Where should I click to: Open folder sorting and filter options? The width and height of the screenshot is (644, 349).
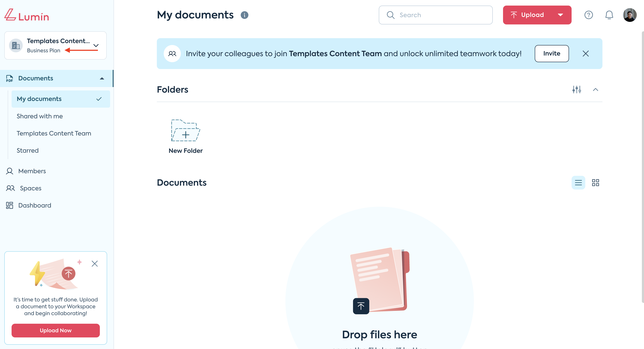pos(577,90)
